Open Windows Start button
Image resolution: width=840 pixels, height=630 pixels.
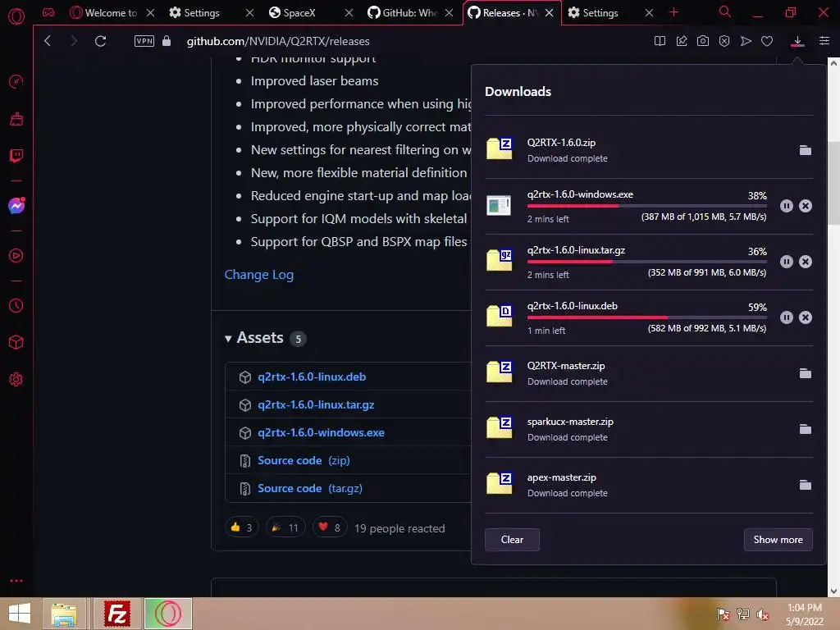tap(20, 614)
